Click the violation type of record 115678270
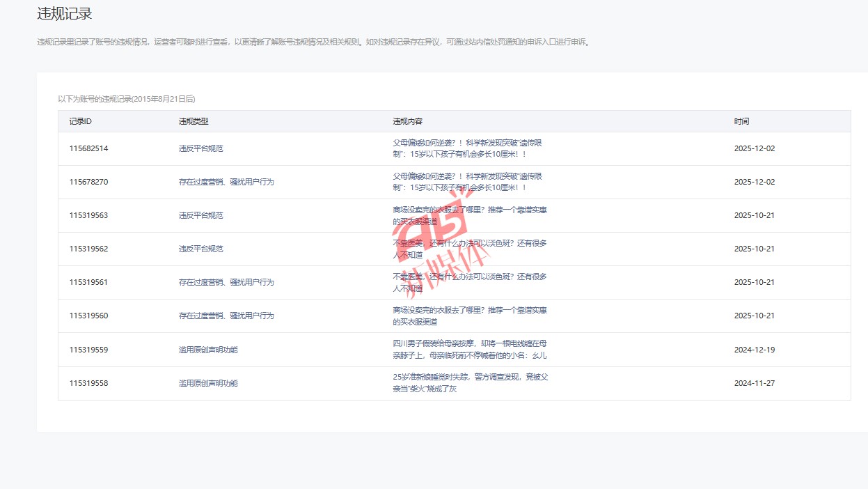The width and height of the screenshot is (868, 489). [x=226, y=182]
